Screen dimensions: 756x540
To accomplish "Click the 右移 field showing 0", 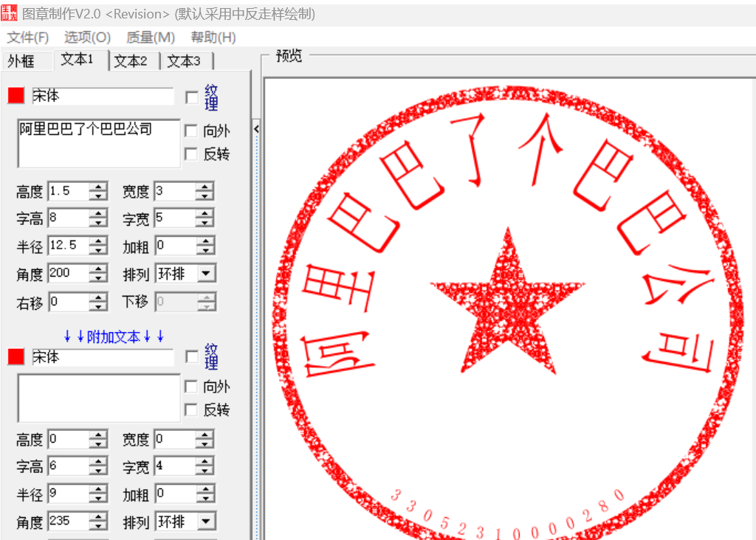I will (x=69, y=302).
